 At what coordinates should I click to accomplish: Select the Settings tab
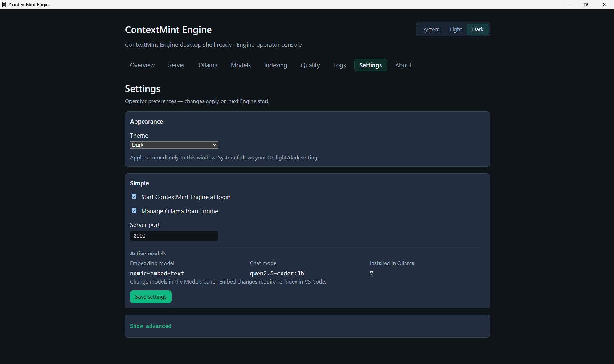click(370, 65)
